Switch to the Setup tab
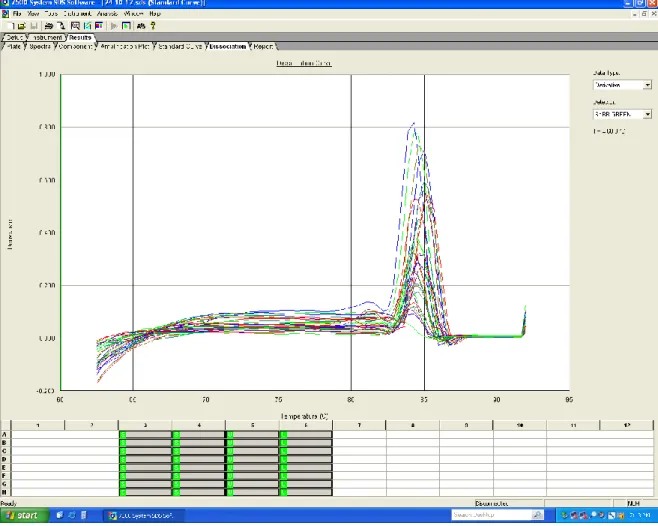This screenshot has height=526, width=658. point(15,37)
